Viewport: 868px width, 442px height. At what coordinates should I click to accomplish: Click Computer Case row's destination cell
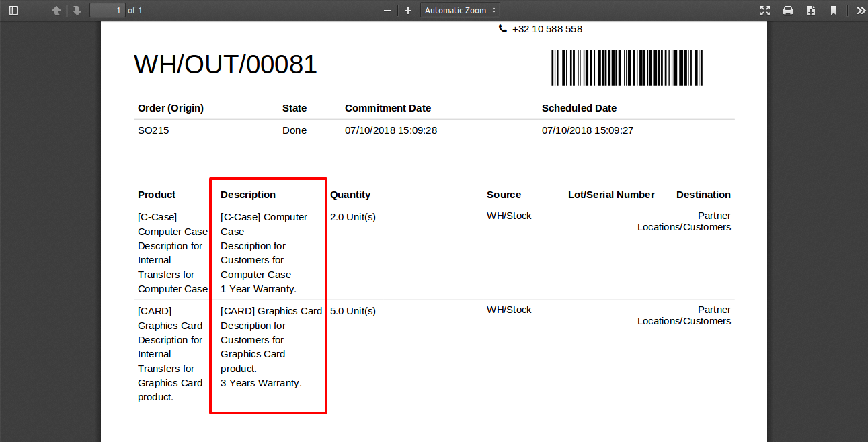684,221
